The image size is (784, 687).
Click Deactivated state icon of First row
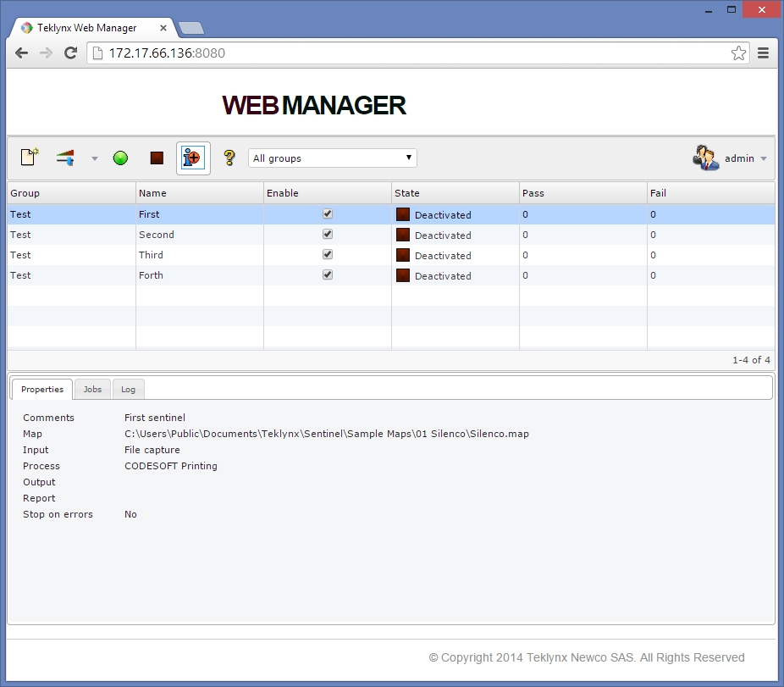coord(402,214)
